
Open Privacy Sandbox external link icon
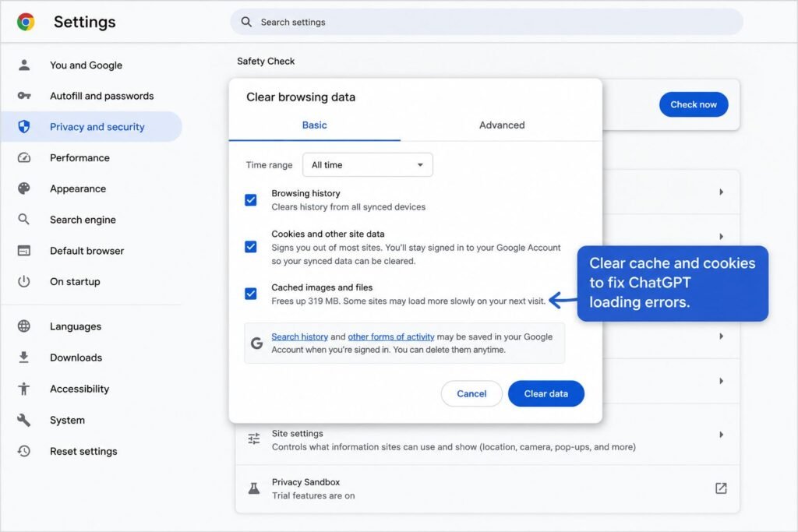tap(721, 488)
